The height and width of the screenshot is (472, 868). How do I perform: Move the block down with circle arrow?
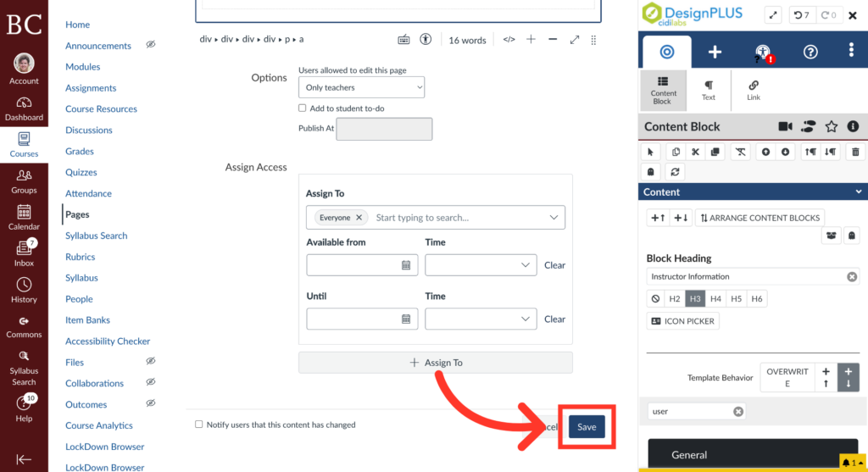[x=785, y=153]
